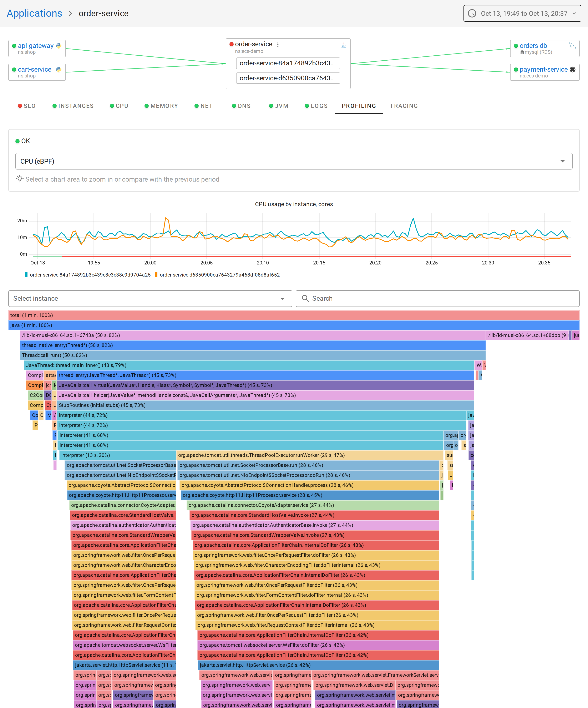
Task: Open the LOGS tab
Action: tap(316, 106)
